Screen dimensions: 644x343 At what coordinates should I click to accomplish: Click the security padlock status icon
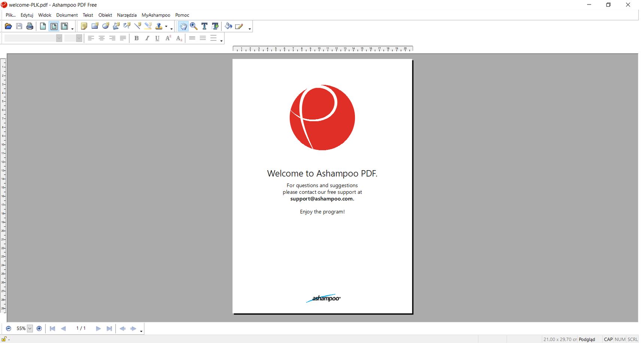pos(4,339)
